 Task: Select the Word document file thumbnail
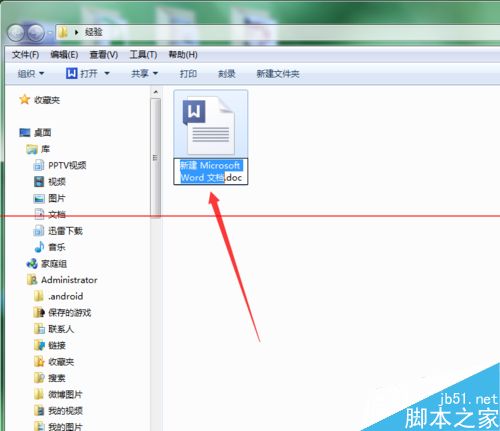(x=211, y=125)
